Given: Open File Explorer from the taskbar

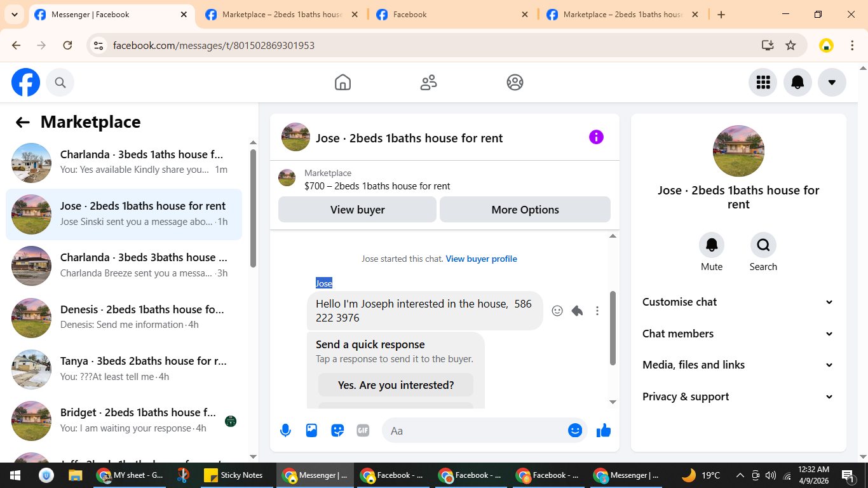Looking at the screenshot, I should (x=76, y=475).
